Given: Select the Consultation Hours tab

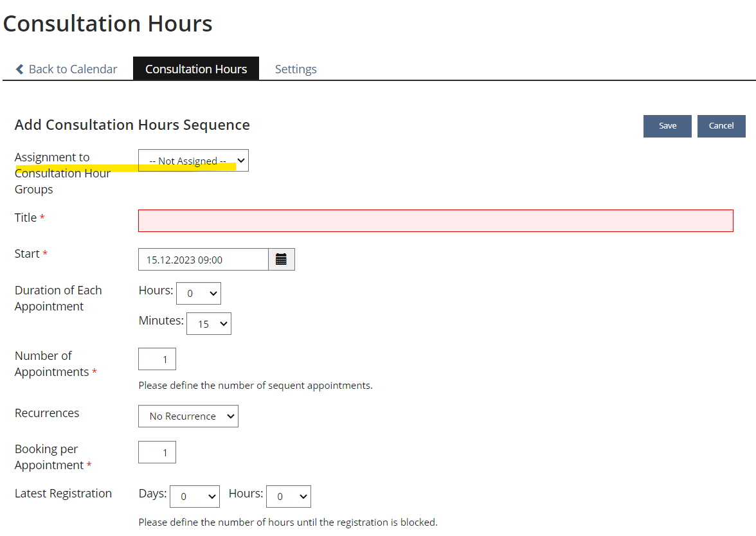Looking at the screenshot, I should coord(196,69).
